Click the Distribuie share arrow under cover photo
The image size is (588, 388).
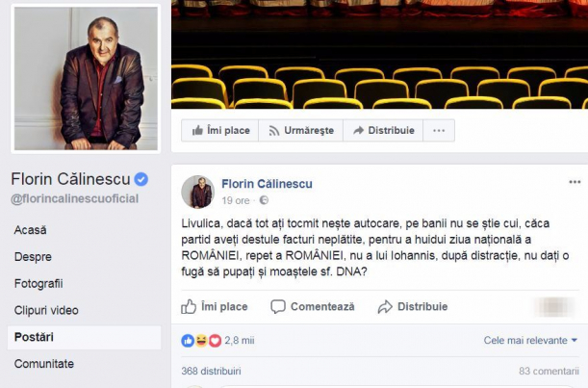tap(359, 131)
